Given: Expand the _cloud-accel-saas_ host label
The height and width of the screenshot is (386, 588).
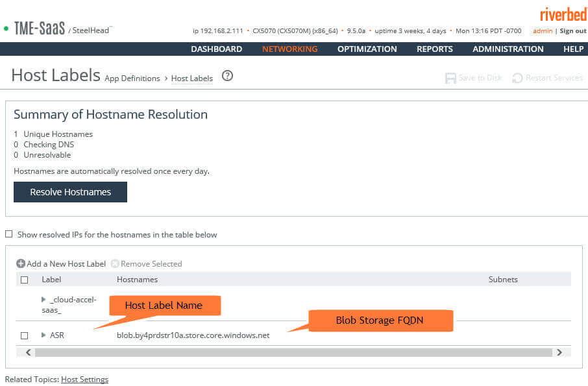Looking at the screenshot, I should coord(43,300).
